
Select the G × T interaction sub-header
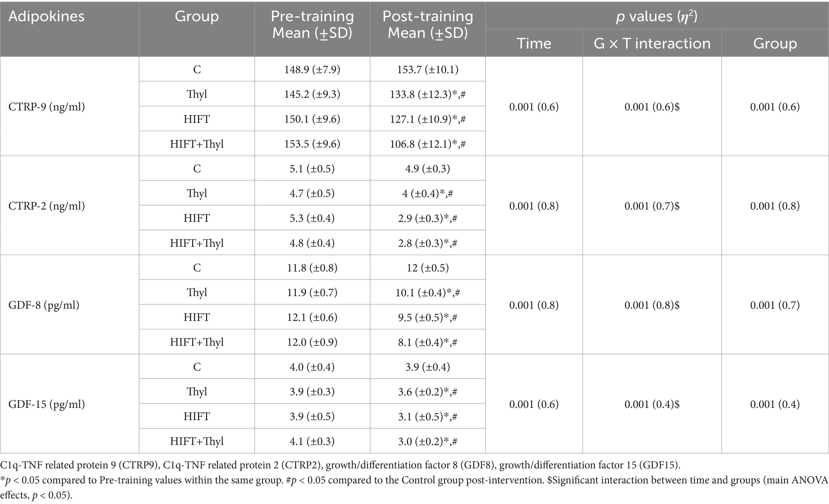[x=652, y=43]
